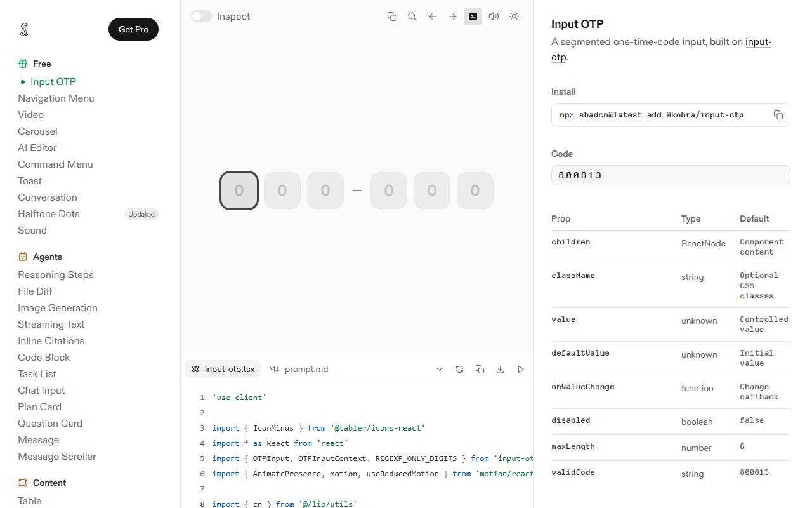Open Reasoning Steps in Agents list

(x=56, y=274)
